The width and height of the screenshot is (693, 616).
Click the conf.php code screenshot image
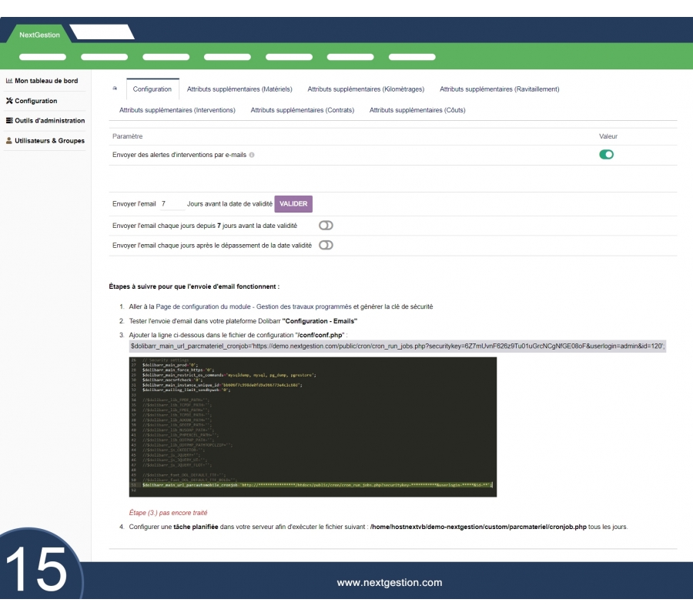(x=312, y=427)
